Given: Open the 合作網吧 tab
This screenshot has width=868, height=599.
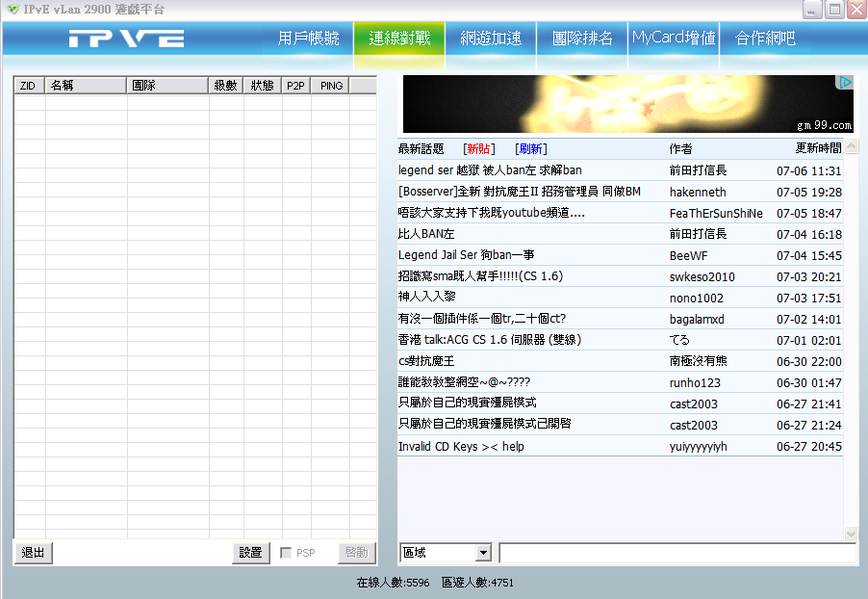Looking at the screenshot, I should click(x=765, y=39).
